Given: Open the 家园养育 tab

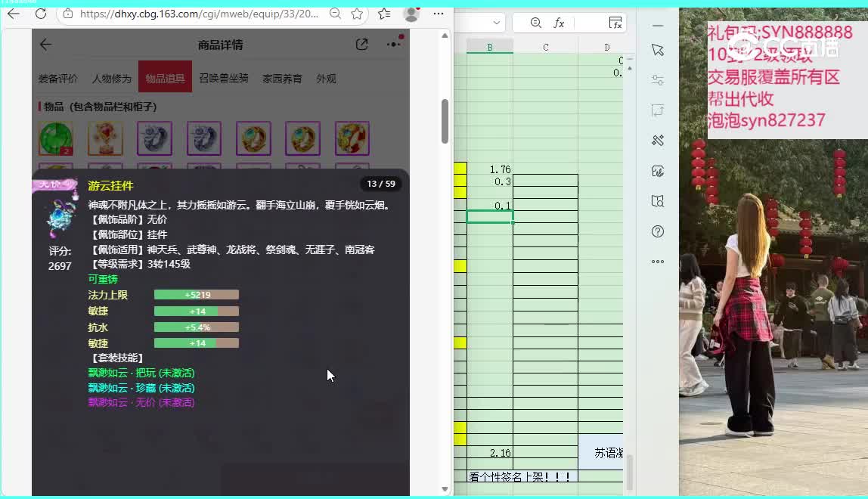Looking at the screenshot, I should point(282,79).
